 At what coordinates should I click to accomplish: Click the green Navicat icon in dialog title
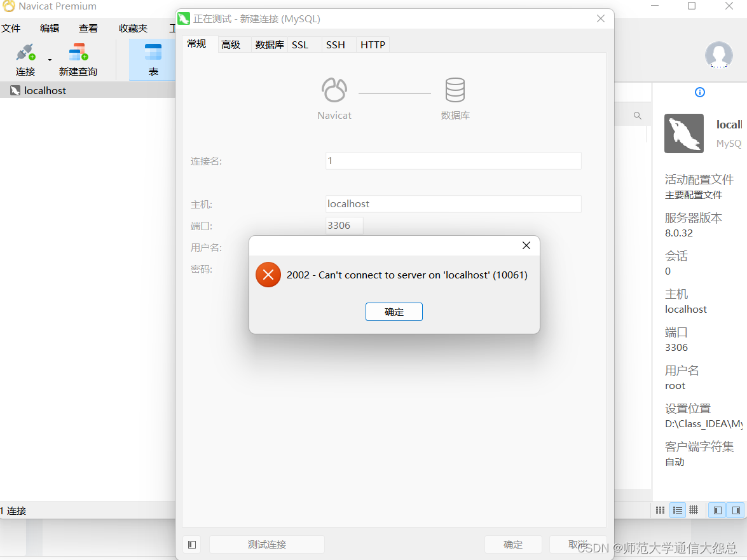(x=184, y=18)
